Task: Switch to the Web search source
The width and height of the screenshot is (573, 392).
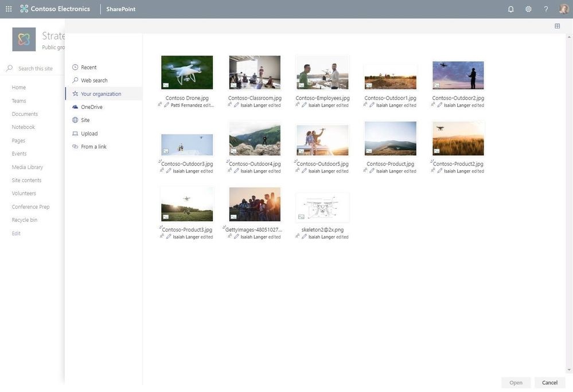Action: 93,80
